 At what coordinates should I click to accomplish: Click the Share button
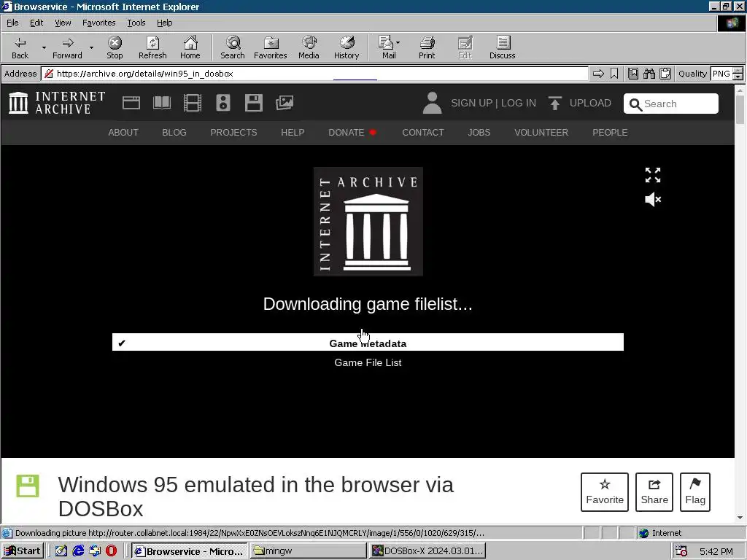point(654,492)
